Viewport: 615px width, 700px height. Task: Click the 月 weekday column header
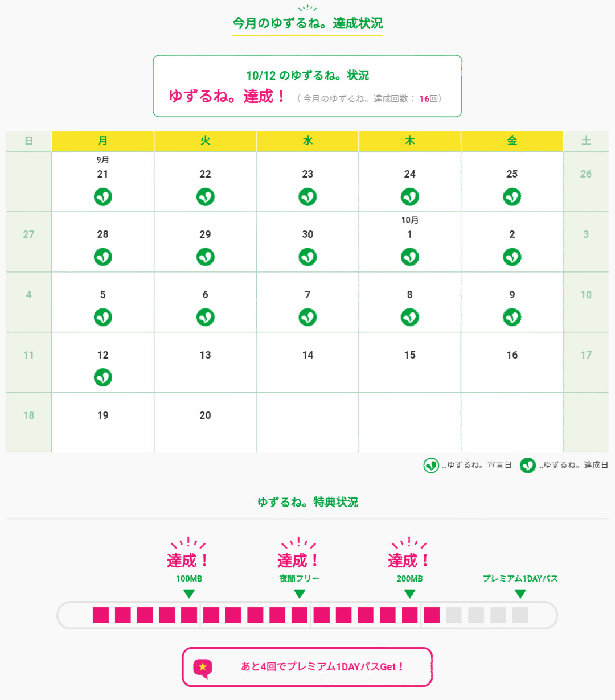103,141
